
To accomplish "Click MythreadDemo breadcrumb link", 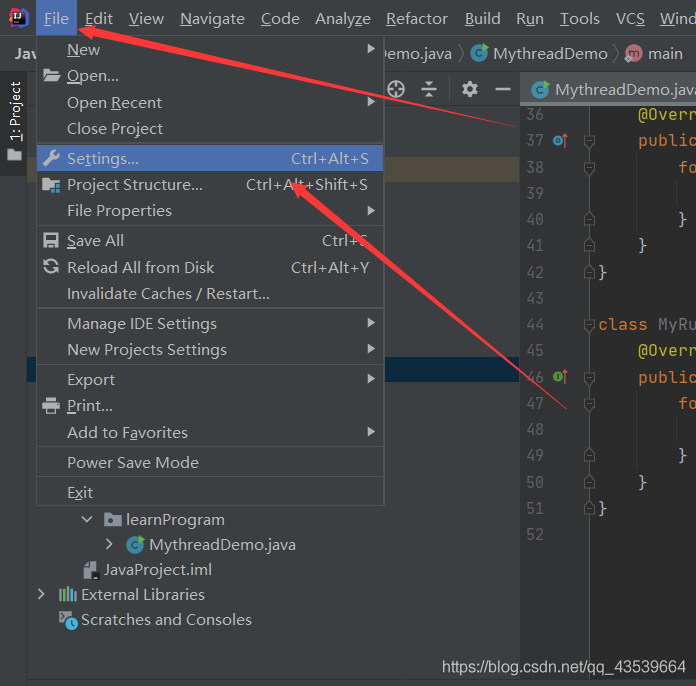I will point(550,54).
